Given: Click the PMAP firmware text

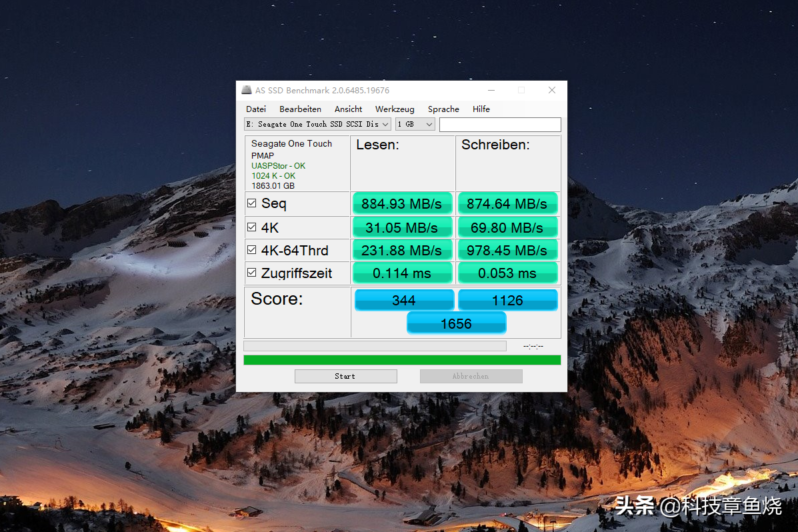Looking at the screenshot, I should click(x=263, y=156).
